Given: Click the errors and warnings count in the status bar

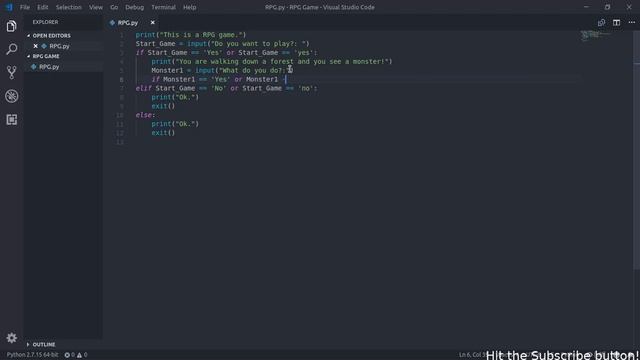Looking at the screenshot, I should click(76, 355).
